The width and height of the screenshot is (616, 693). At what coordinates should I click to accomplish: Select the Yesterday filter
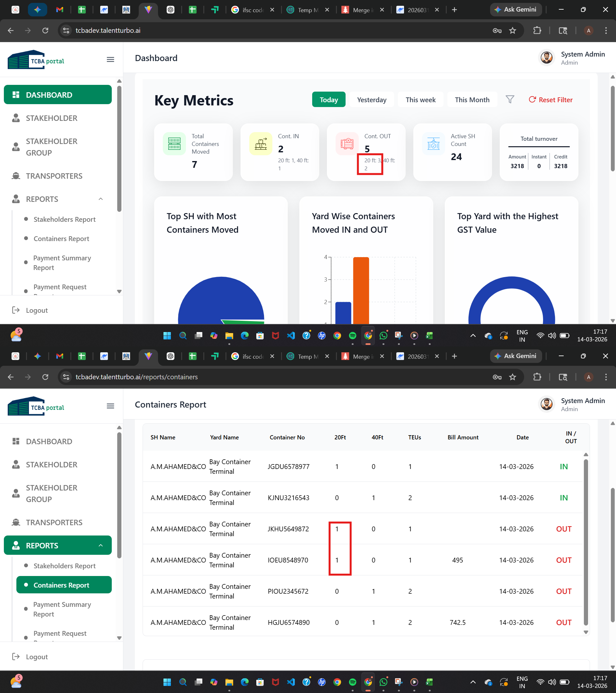(372, 99)
